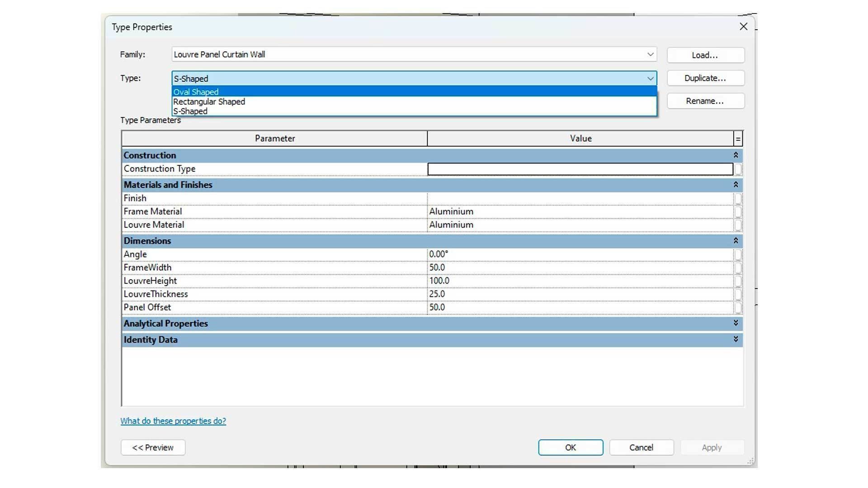The height and width of the screenshot is (488, 868).
Task: Click the LouvreHeight value cell
Action: coord(580,281)
